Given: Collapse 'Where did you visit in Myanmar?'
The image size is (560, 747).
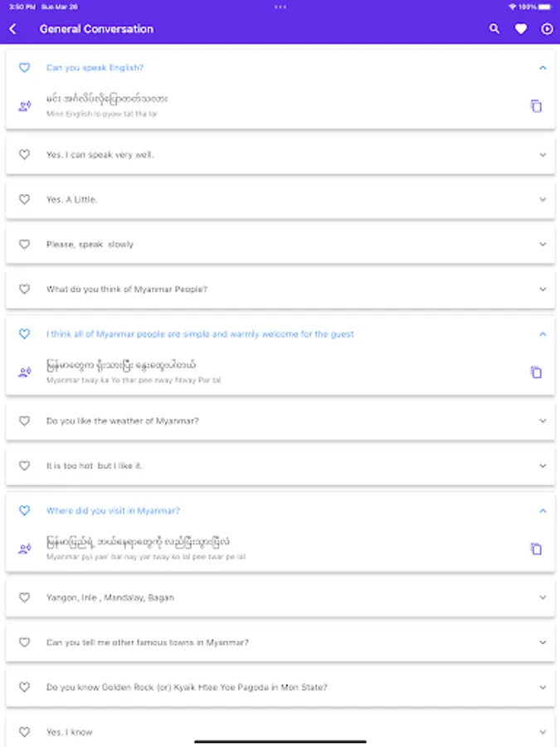Looking at the screenshot, I should (x=543, y=511).
